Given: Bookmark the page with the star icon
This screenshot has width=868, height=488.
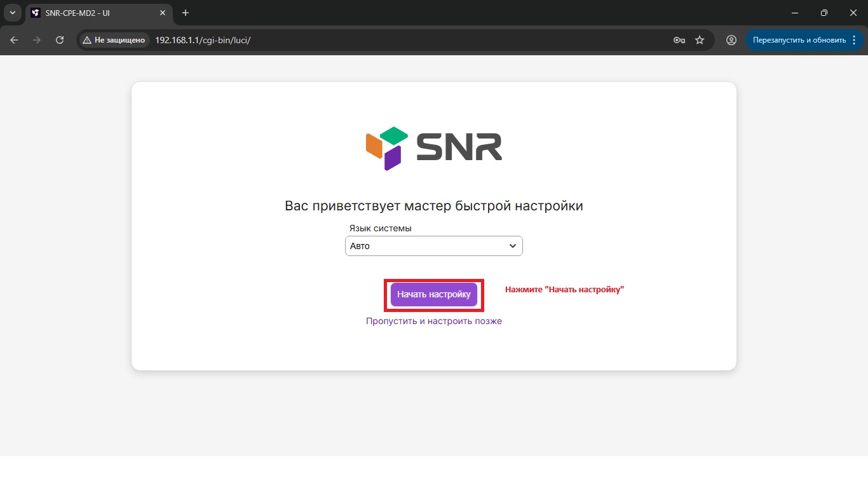Looking at the screenshot, I should [x=700, y=40].
